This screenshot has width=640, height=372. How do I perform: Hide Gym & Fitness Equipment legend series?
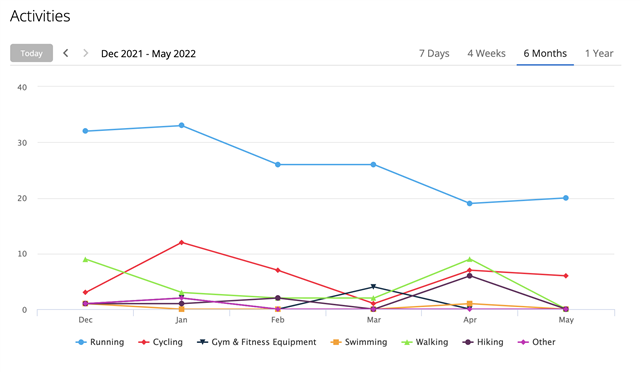coord(257,342)
